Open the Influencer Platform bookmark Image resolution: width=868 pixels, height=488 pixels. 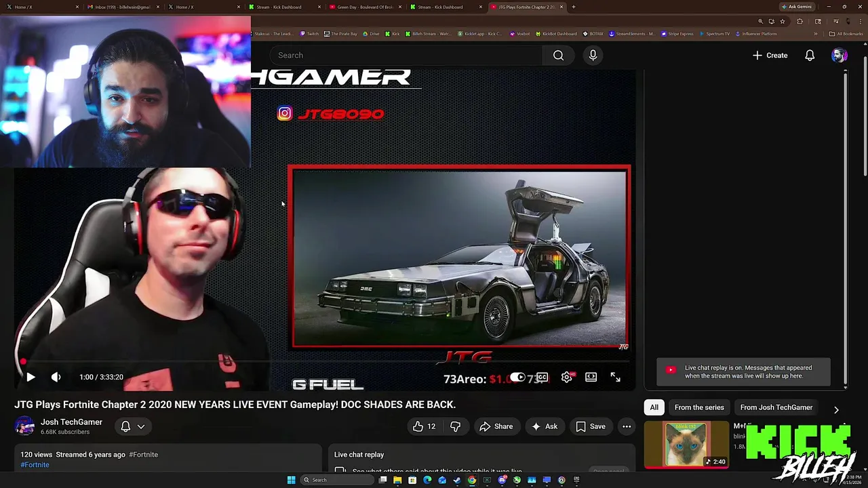(756, 34)
